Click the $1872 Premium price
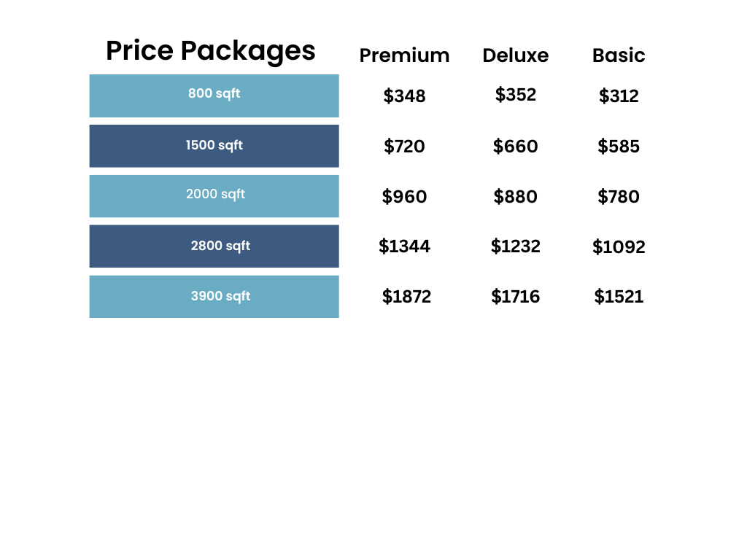 [406, 296]
